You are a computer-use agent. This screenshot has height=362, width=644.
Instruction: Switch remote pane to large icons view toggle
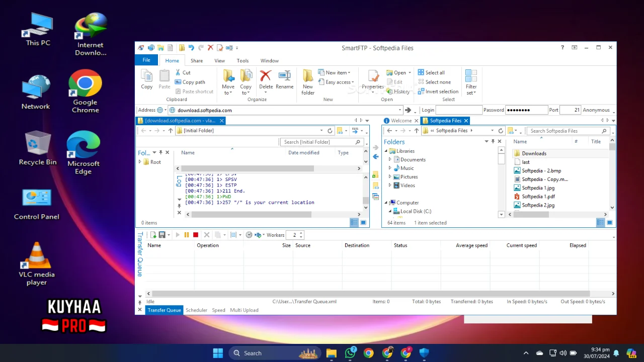363,222
